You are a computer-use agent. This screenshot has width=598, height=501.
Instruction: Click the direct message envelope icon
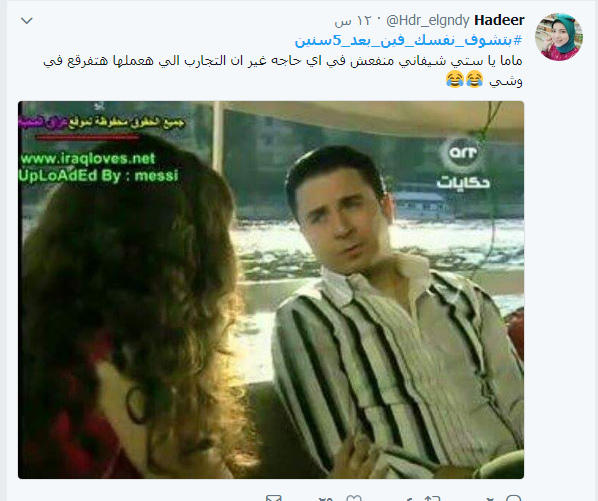273,498
